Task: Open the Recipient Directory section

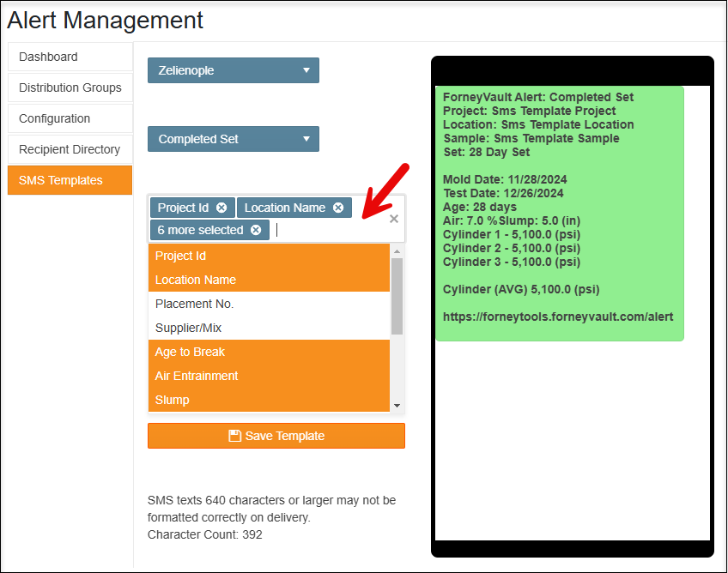Action: (70, 149)
